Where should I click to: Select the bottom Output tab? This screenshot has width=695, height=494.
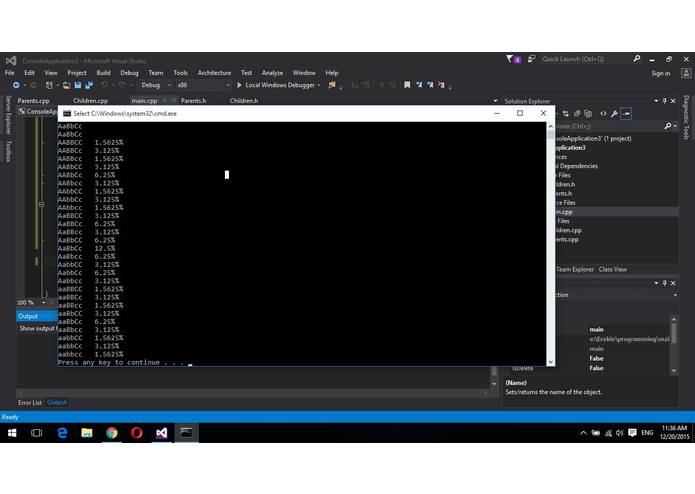(x=57, y=403)
